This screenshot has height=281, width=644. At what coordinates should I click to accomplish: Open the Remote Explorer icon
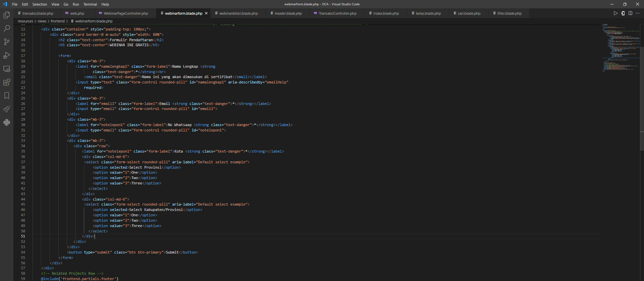(x=6, y=69)
